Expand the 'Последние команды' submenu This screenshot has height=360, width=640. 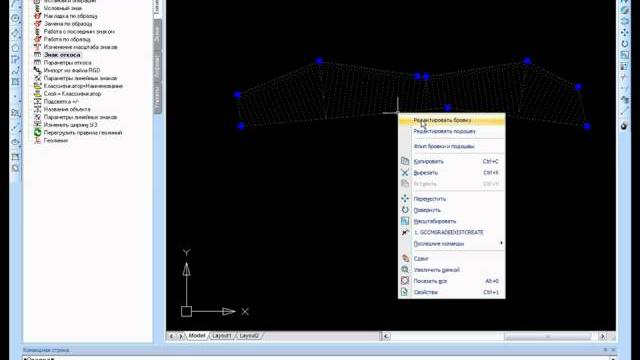(x=451, y=243)
